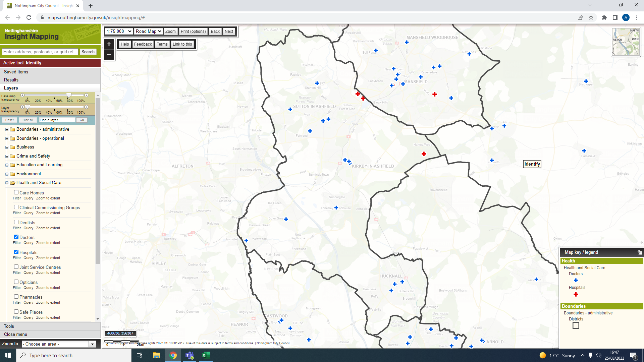
Task: Expand the Crime and Safety folder
Action: pos(7,156)
